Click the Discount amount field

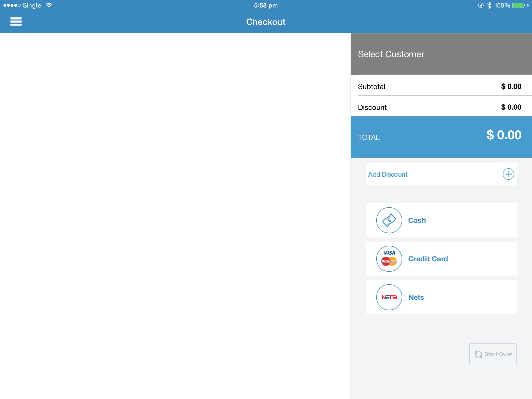[511, 107]
